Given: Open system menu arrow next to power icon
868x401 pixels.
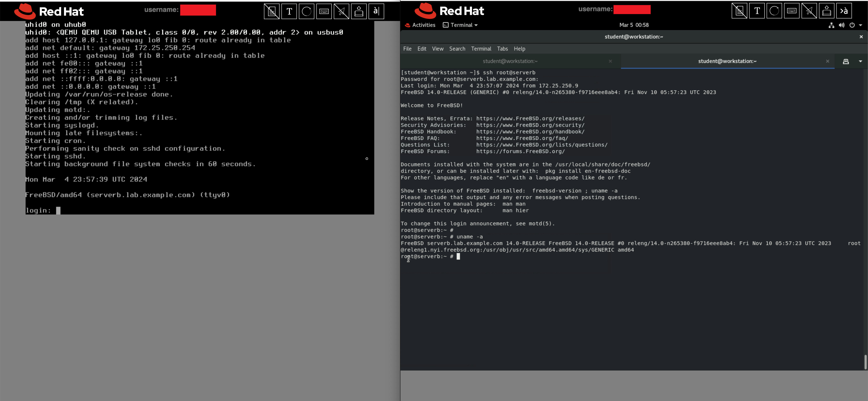Looking at the screenshot, I should 860,25.
